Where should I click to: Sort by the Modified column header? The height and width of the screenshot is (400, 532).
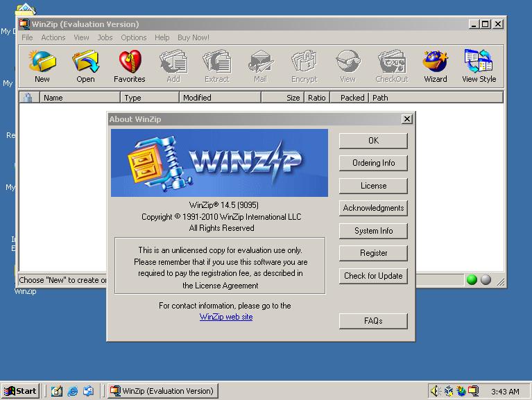point(220,98)
